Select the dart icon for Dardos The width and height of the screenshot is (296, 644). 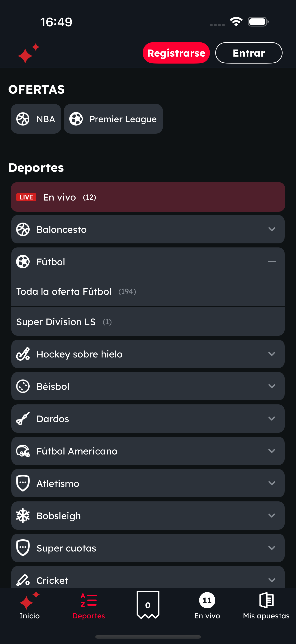(23, 418)
